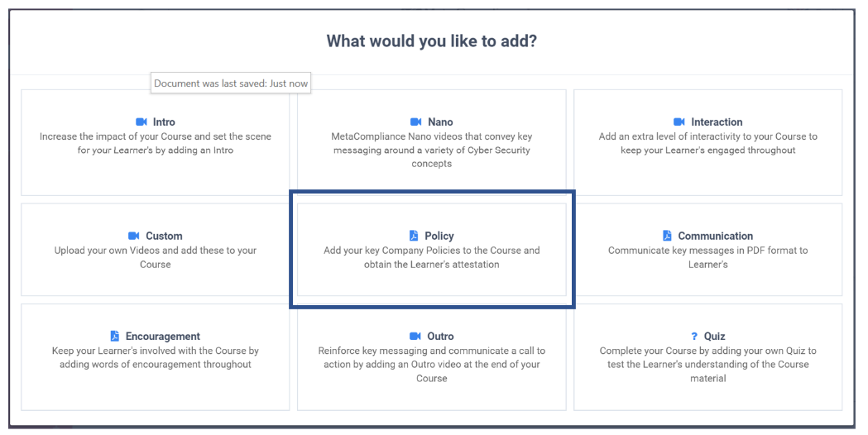This screenshot has width=868, height=435.
Task: Open the Intro heading text
Action: point(164,122)
